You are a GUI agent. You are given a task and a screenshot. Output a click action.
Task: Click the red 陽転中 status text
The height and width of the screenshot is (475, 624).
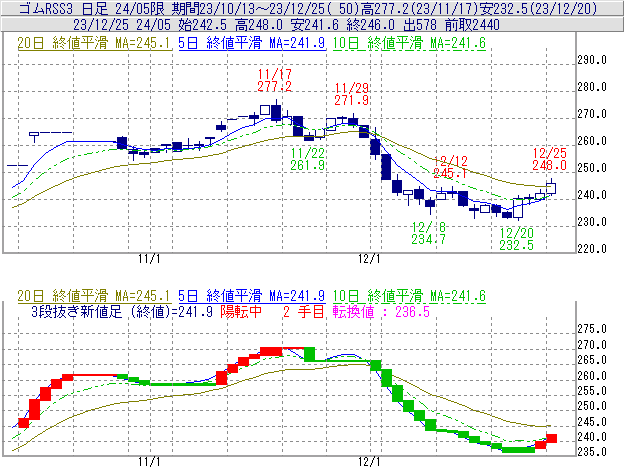click(241, 311)
